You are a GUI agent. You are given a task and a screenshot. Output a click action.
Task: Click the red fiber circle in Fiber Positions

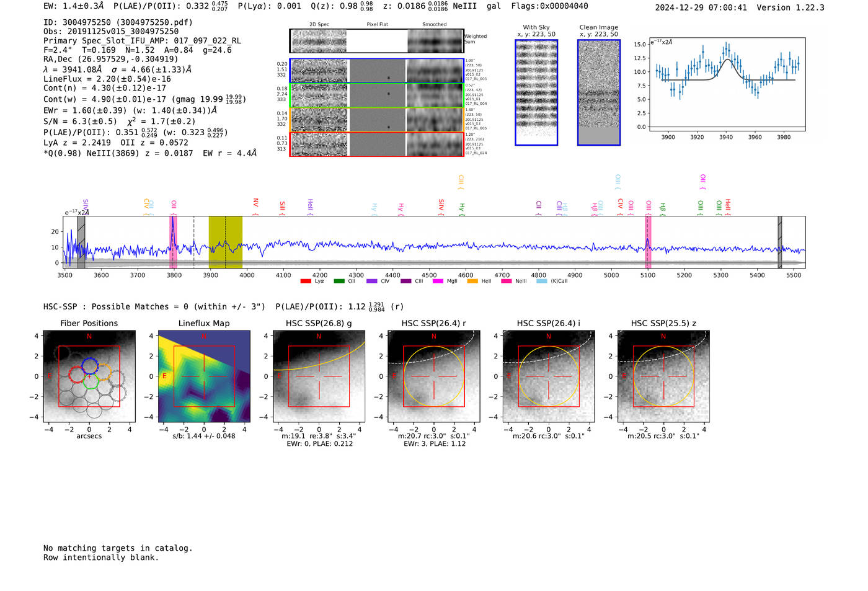[77, 374]
